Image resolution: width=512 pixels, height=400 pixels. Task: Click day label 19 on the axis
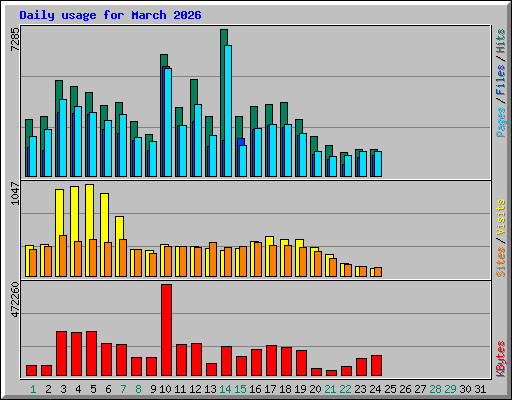300,389
